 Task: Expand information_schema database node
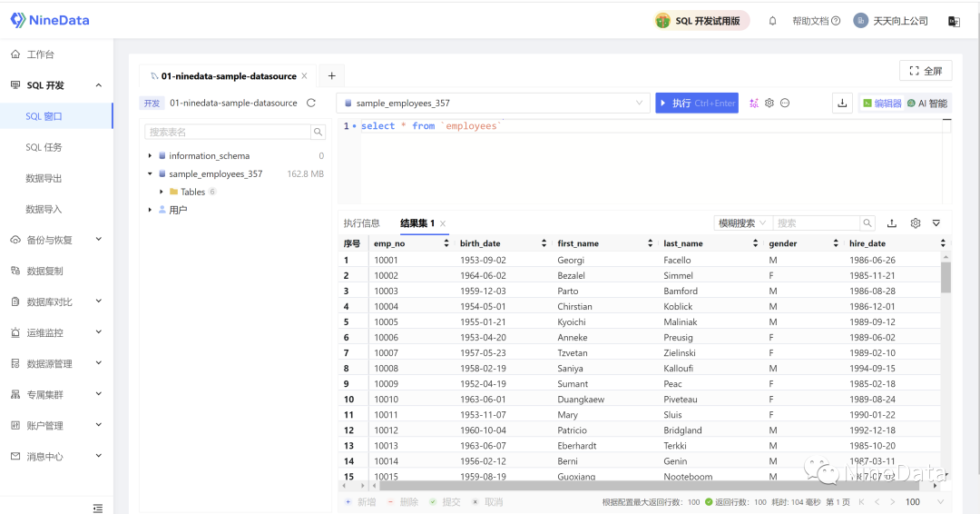[x=150, y=155]
